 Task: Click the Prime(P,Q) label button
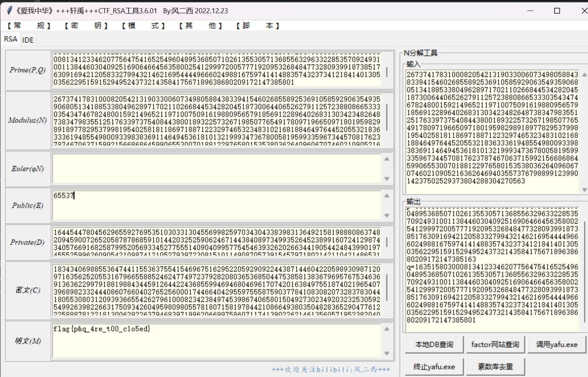pyautogui.click(x=28, y=70)
